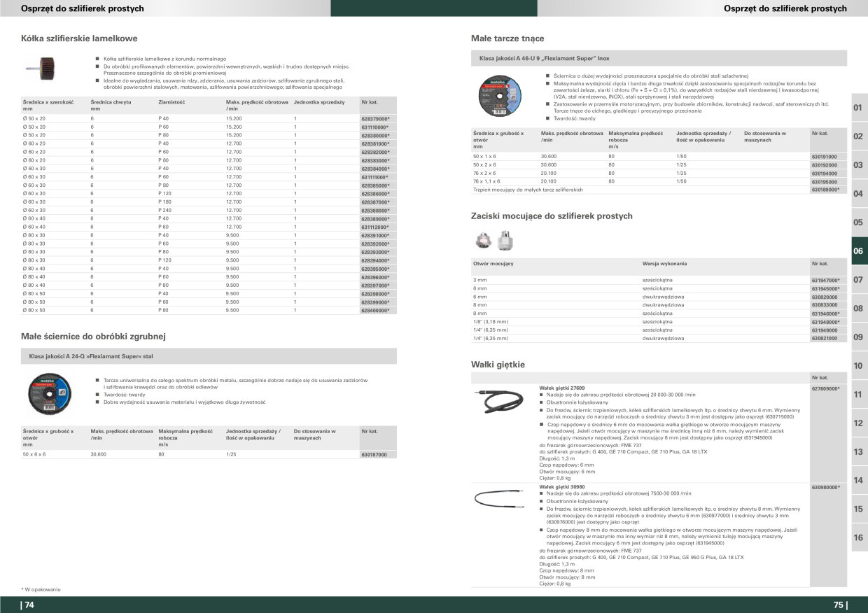Open chapter tab 07

(859, 280)
